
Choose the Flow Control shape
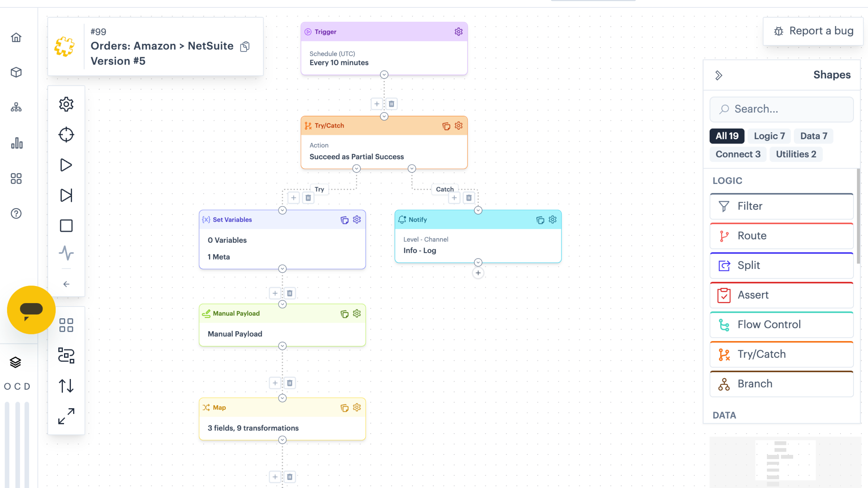[781, 324]
